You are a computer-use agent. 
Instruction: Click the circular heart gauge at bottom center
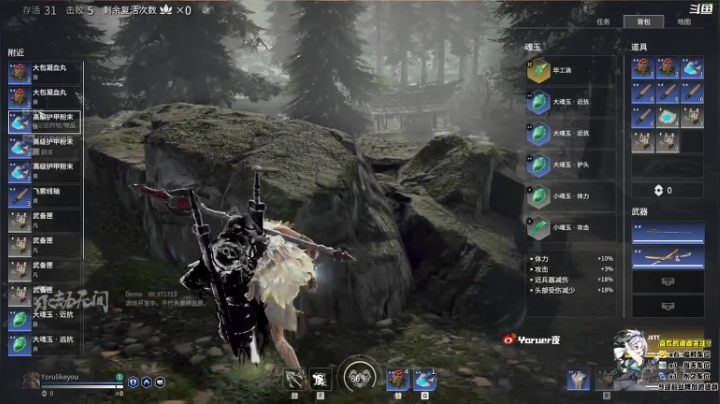(x=360, y=377)
